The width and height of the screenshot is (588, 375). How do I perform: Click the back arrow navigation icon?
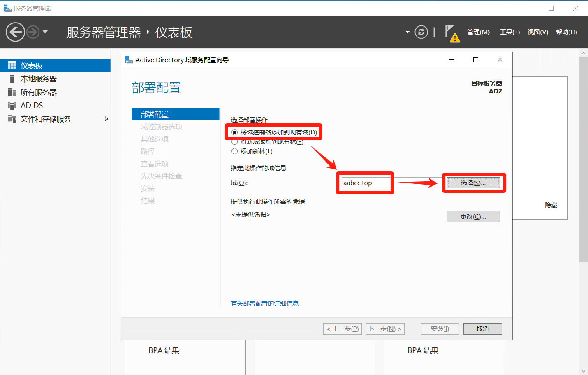pos(16,32)
